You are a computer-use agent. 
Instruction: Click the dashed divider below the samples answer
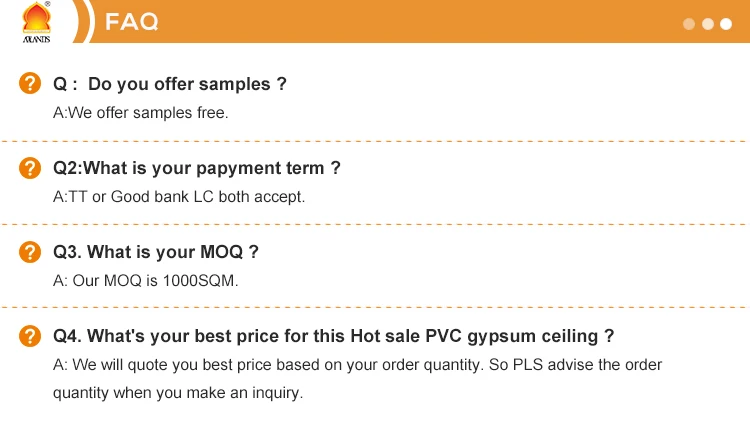(x=375, y=141)
